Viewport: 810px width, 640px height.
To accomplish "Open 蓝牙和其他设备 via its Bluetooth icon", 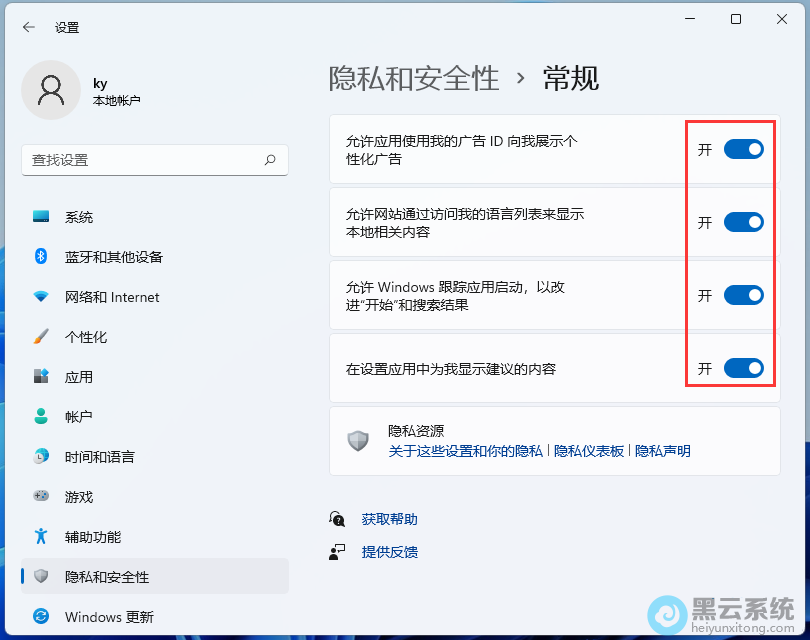I will click(x=41, y=257).
